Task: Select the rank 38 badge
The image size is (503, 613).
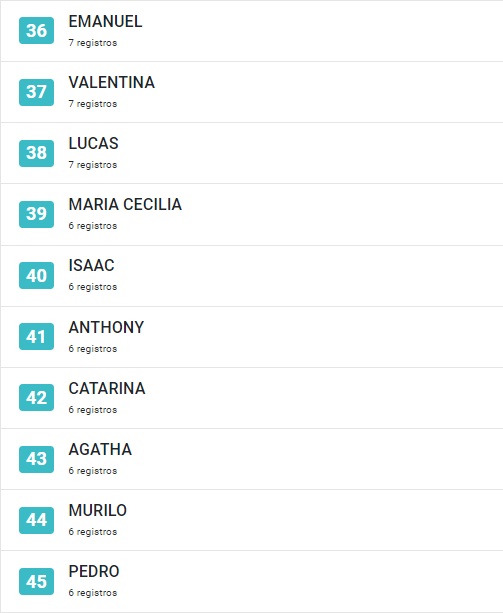Action: tap(36, 153)
